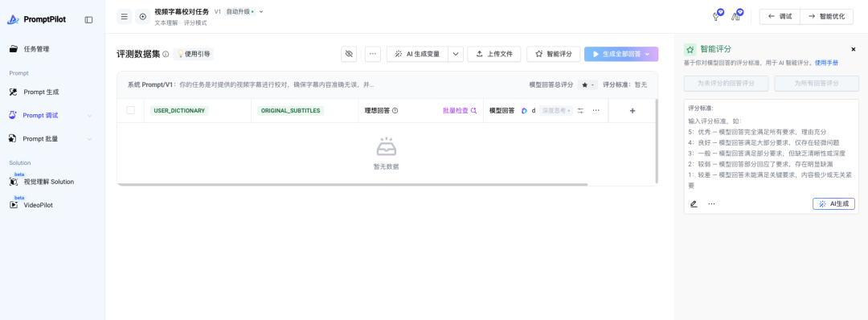Click the USER_DICTIONARY column tag
Screen dimensions: 868x320
(x=179, y=110)
